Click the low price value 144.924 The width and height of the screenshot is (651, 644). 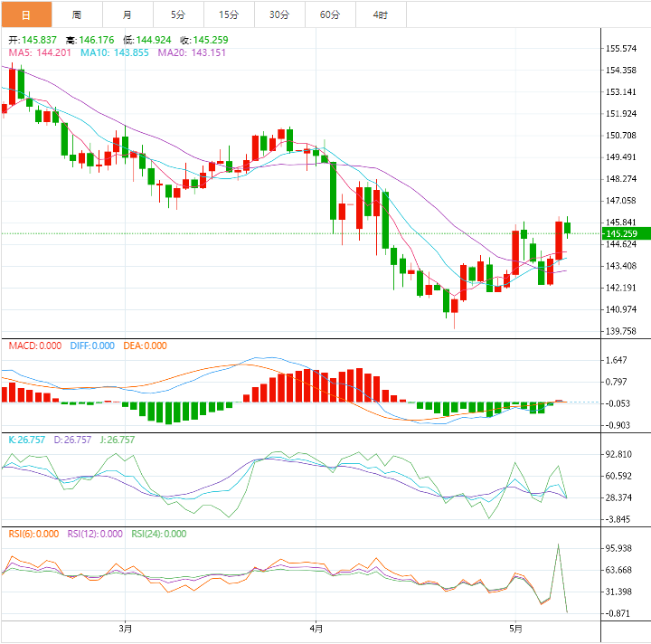coord(154,41)
